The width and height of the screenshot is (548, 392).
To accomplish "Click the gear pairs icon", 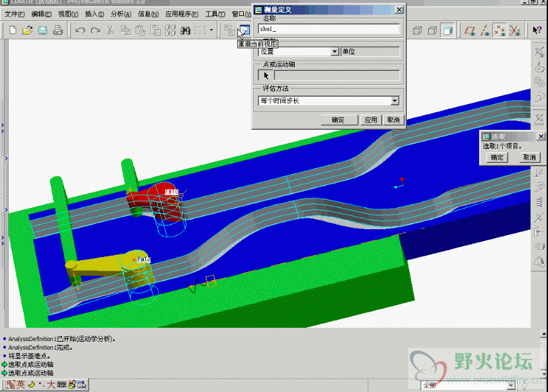I will (539, 82).
